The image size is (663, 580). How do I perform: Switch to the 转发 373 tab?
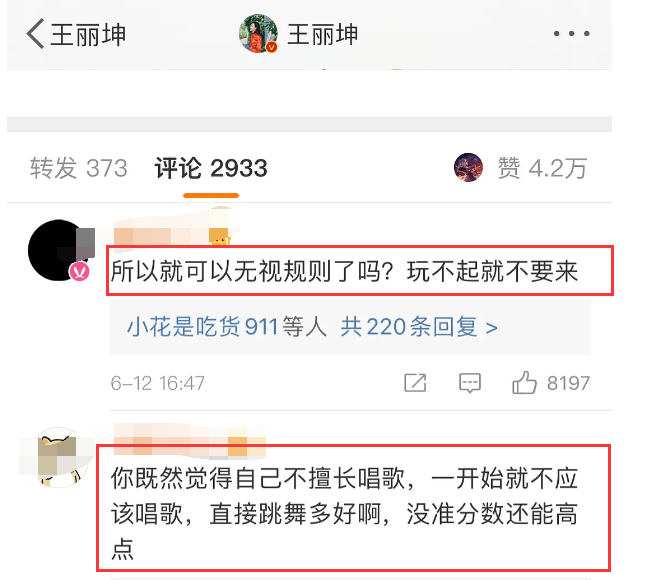click(79, 168)
